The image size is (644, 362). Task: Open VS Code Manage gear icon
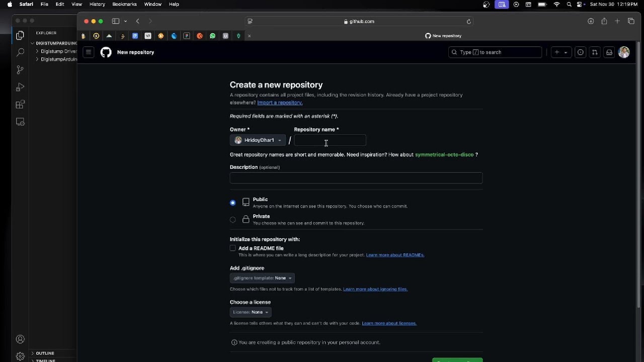[x=20, y=356]
